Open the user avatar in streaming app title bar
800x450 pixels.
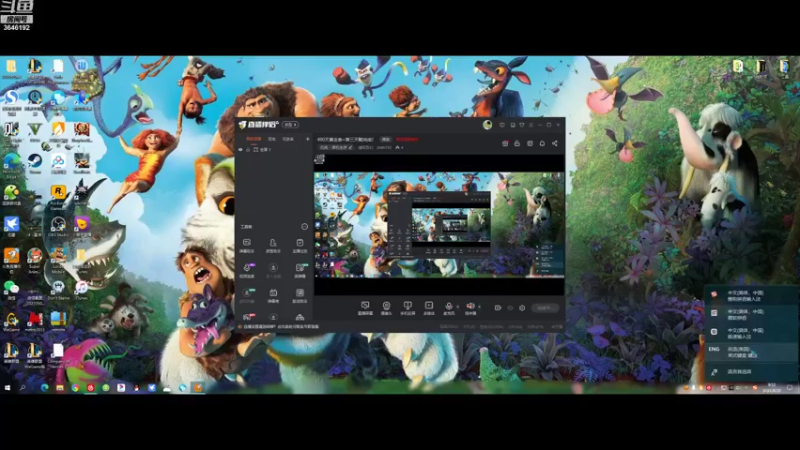(487, 124)
